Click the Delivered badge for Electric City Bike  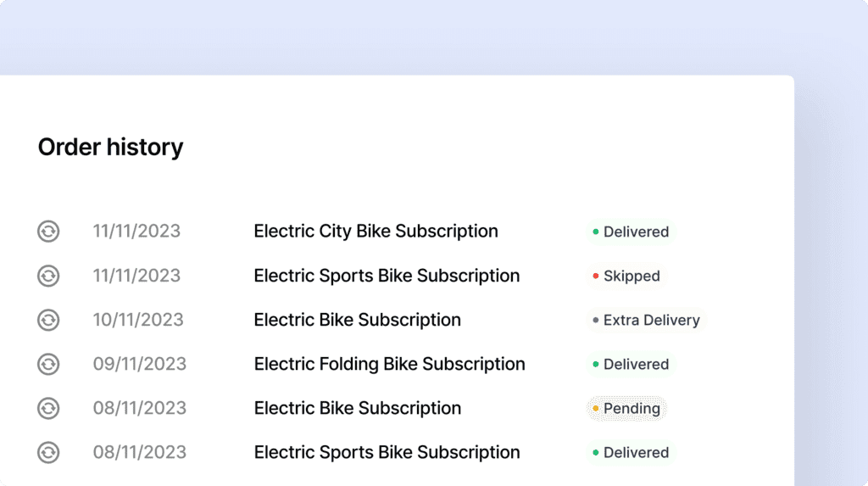pos(631,232)
